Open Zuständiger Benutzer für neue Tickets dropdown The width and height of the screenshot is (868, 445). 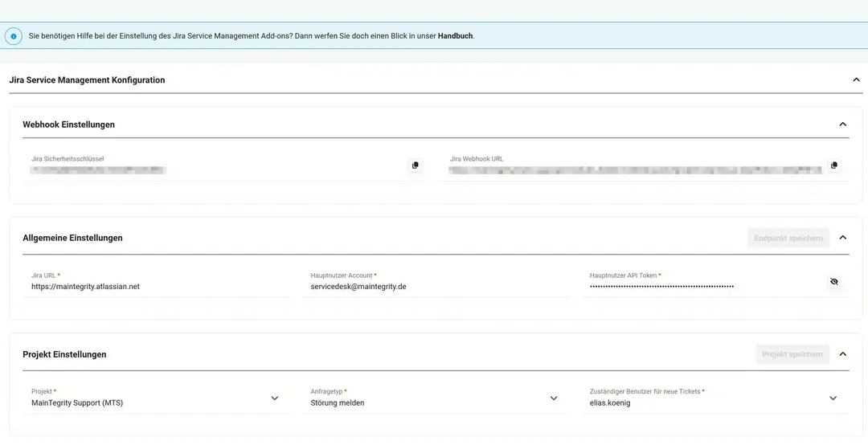tap(714, 398)
